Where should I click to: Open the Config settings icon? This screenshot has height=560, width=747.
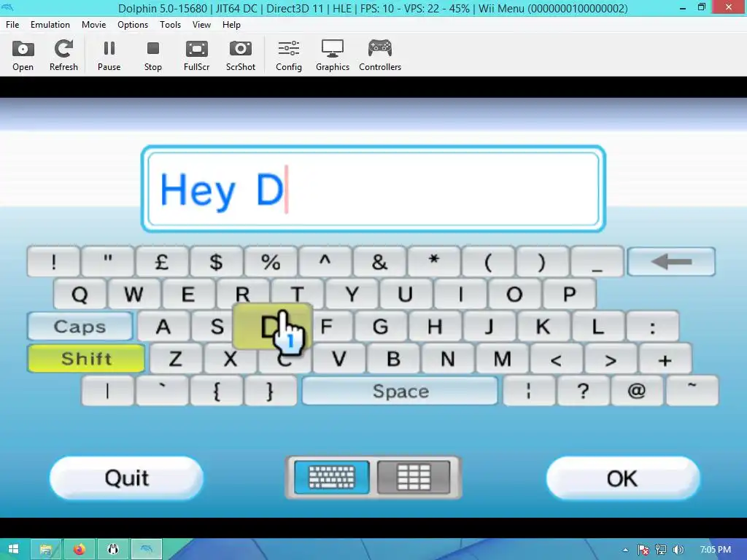(289, 55)
